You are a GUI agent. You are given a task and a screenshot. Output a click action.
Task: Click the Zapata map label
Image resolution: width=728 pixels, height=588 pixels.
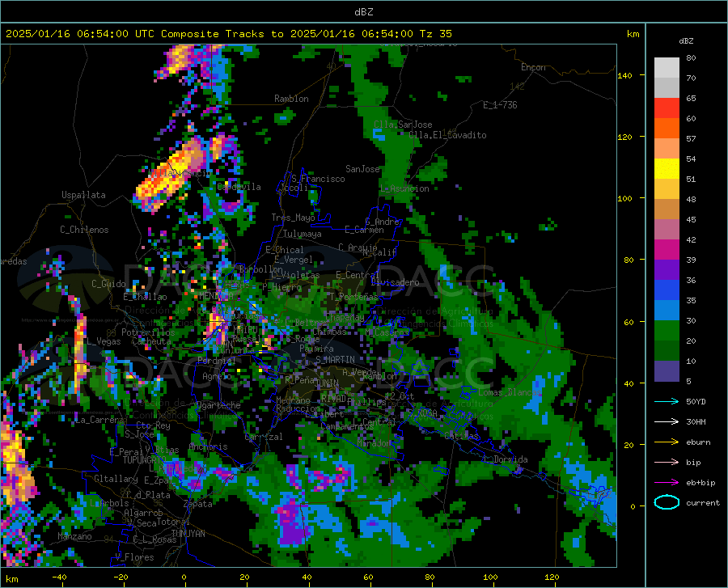click(198, 504)
